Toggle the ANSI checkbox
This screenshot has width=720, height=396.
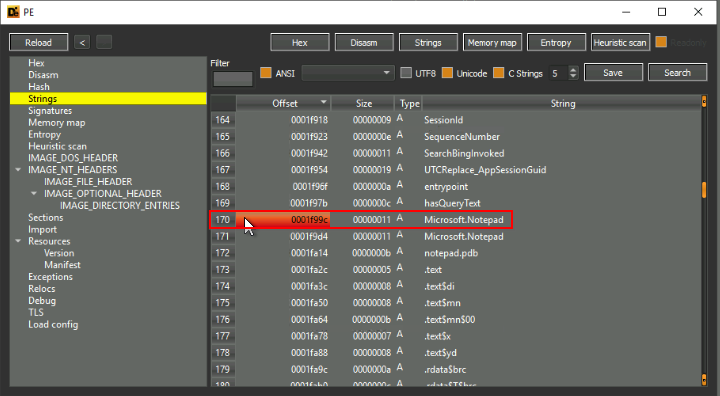(x=266, y=73)
